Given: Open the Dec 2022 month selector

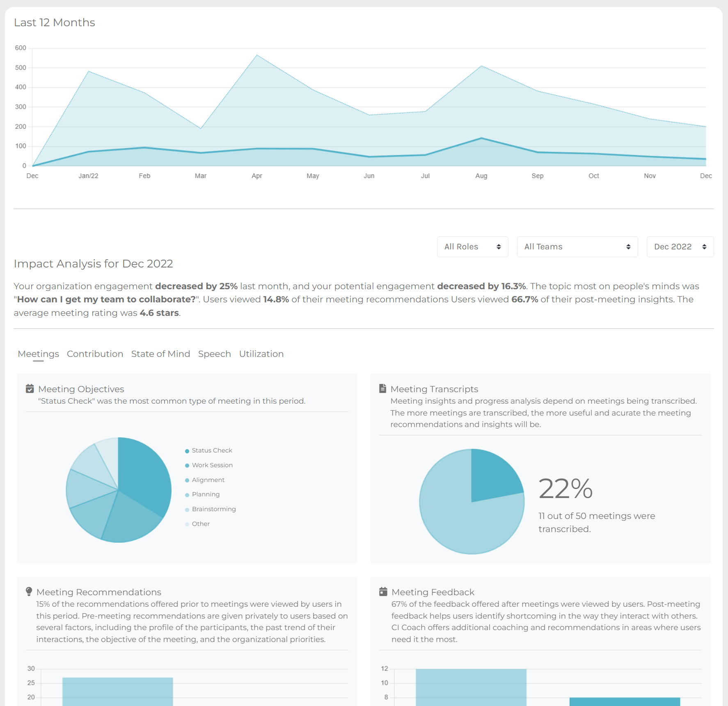Looking at the screenshot, I should click(680, 247).
